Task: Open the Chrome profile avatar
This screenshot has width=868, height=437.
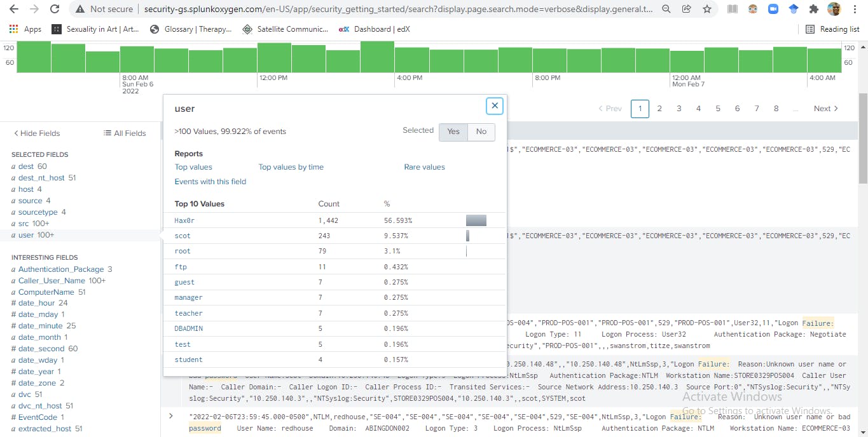Action: [x=834, y=10]
